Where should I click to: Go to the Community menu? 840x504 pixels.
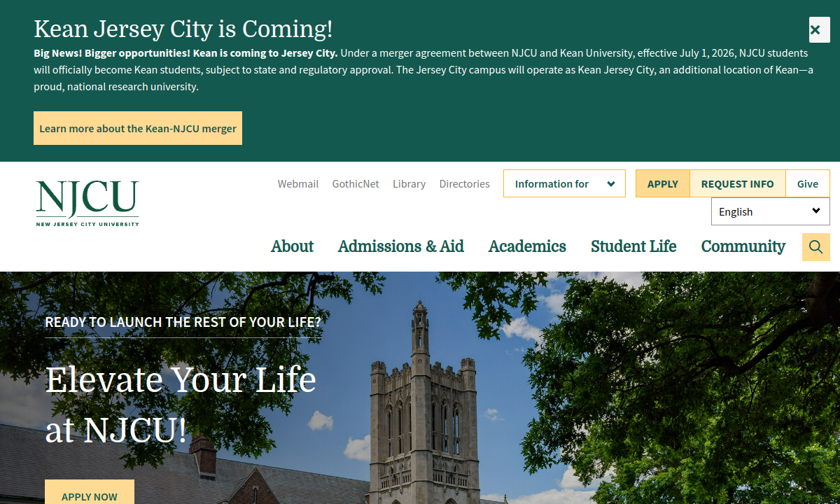743,246
